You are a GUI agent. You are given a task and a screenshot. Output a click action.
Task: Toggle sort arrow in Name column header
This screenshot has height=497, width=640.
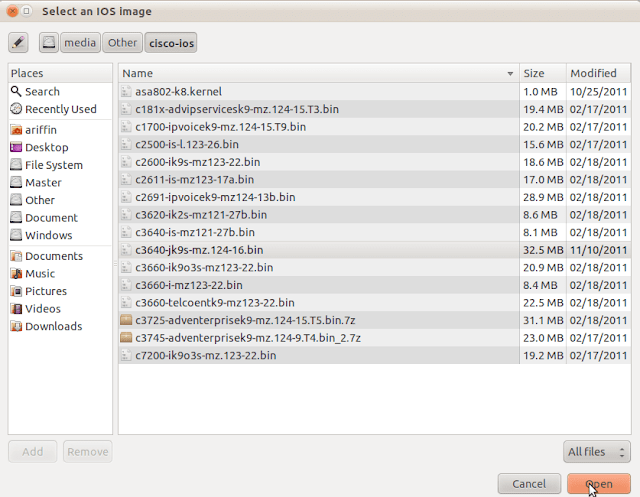point(510,73)
